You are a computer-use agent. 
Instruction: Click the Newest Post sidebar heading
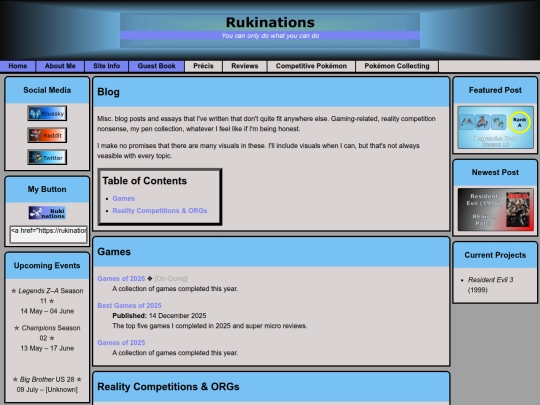[495, 173]
